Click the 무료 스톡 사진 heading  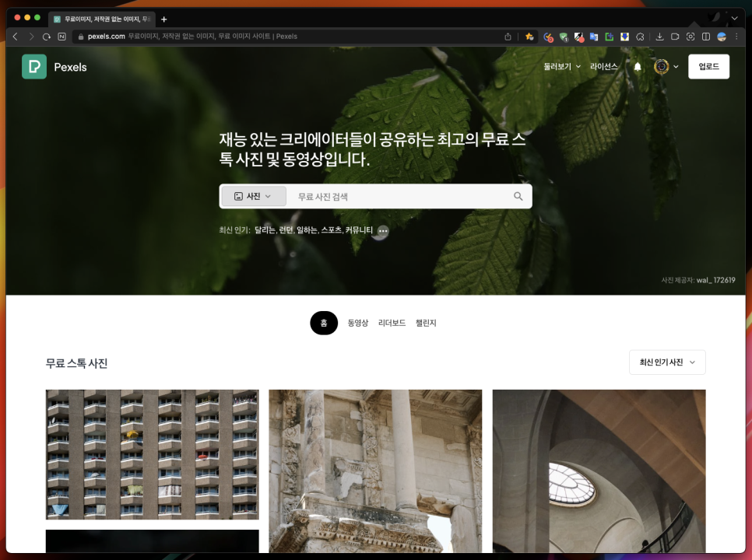(x=77, y=363)
